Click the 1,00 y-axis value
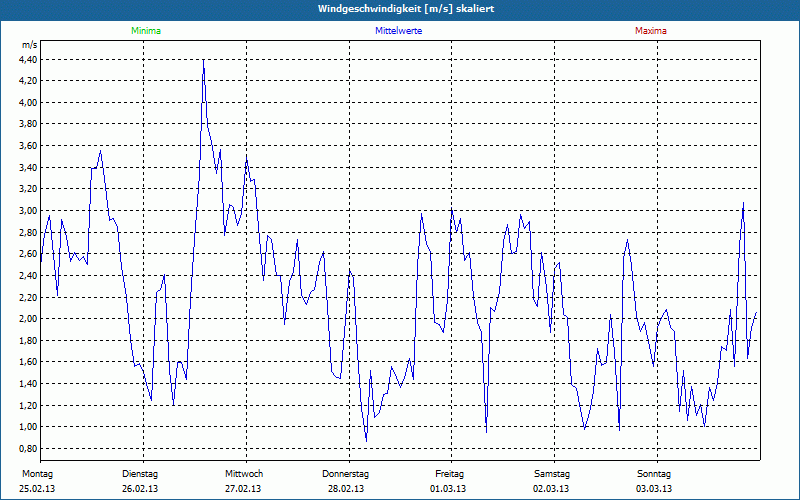 (29, 427)
